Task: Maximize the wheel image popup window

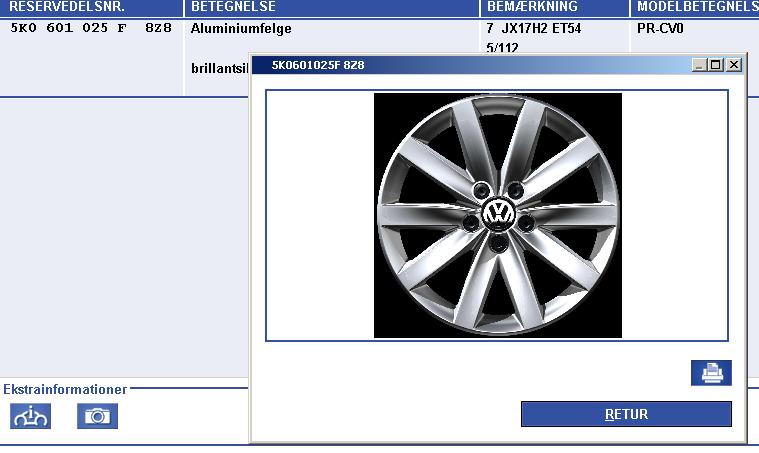Action: 716,65
